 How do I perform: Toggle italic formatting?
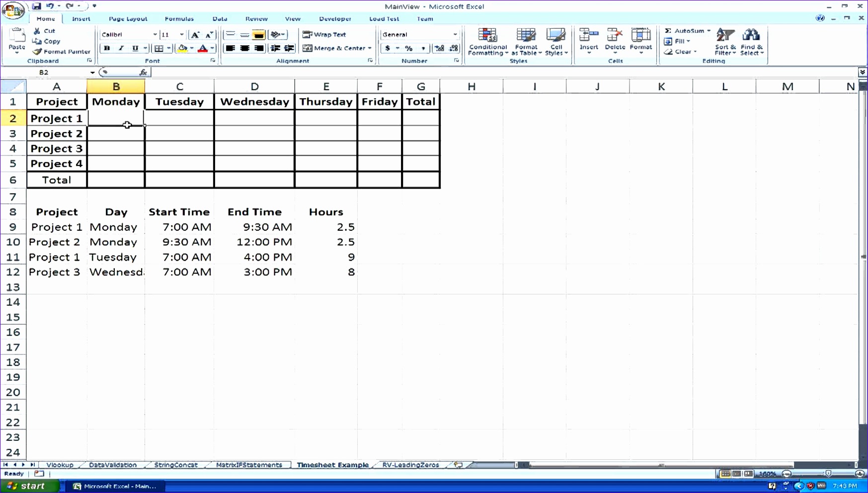coord(121,48)
